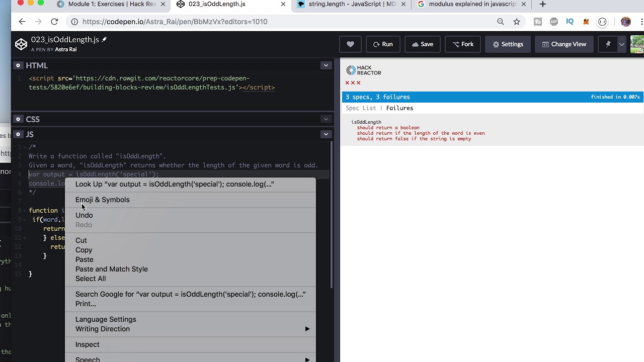644x362 pixels.
Task: Click the site information icon in the address bar
Action: pos(74,22)
